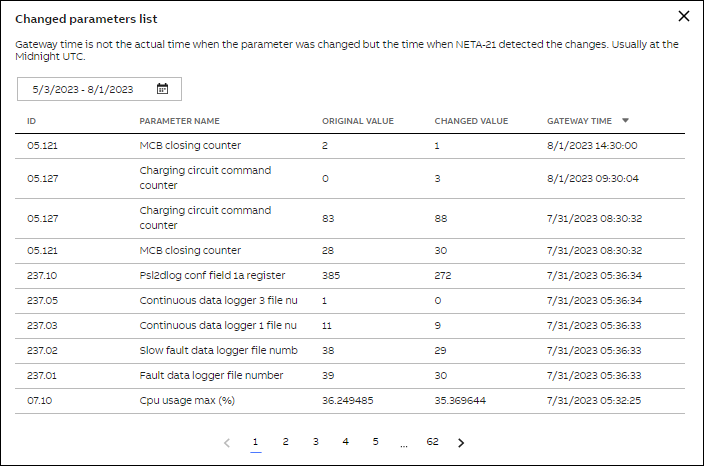Click the pagination ellipsis for more pages
Viewport: 704px width, 466px height.
(403, 442)
